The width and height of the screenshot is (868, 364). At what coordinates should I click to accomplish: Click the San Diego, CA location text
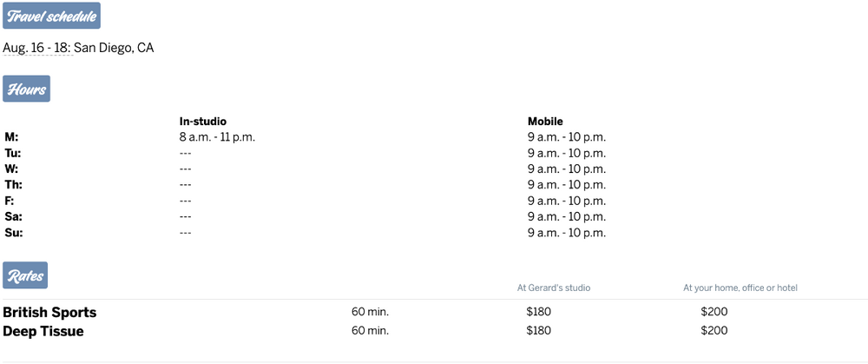(x=114, y=48)
